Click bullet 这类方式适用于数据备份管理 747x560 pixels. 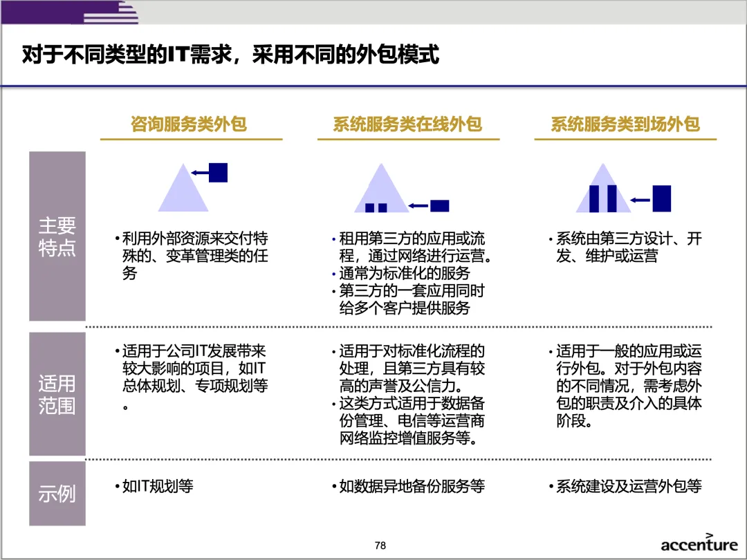[x=408, y=421]
